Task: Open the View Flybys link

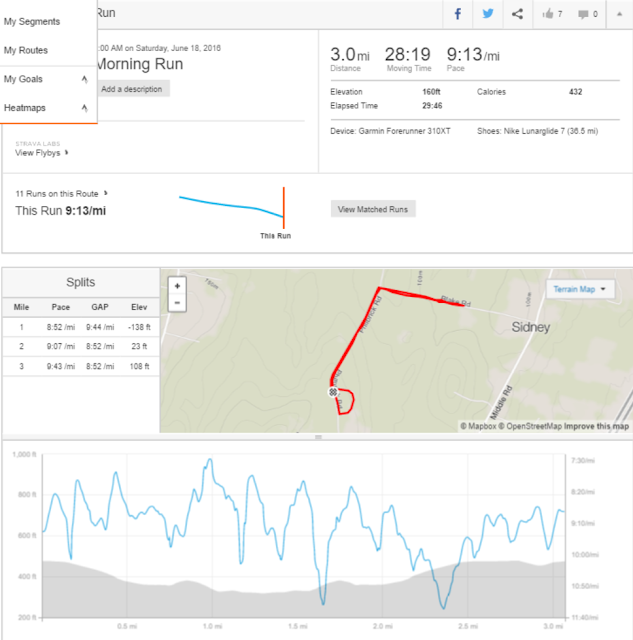Action: click(x=42, y=153)
